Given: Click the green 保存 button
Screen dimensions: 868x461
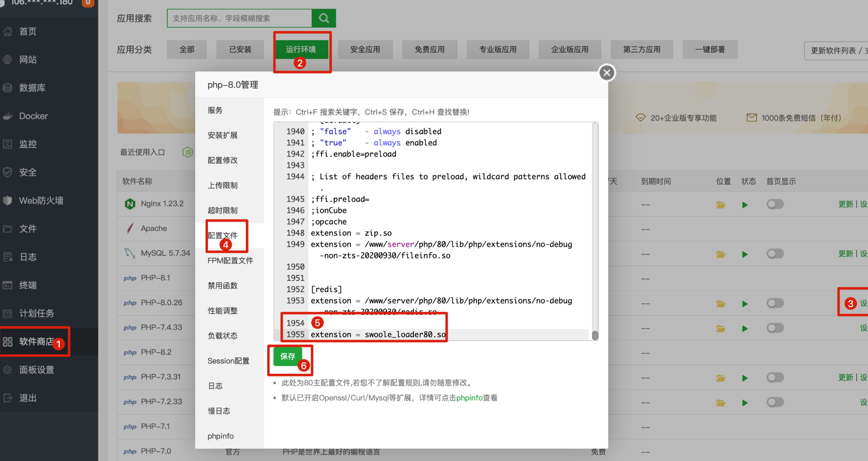Looking at the screenshot, I should pos(288,356).
